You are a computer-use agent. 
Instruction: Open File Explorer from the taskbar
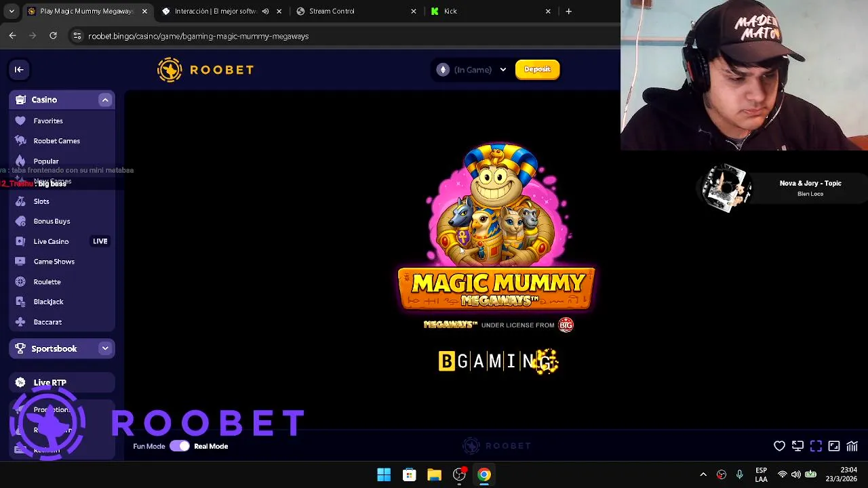click(x=434, y=474)
